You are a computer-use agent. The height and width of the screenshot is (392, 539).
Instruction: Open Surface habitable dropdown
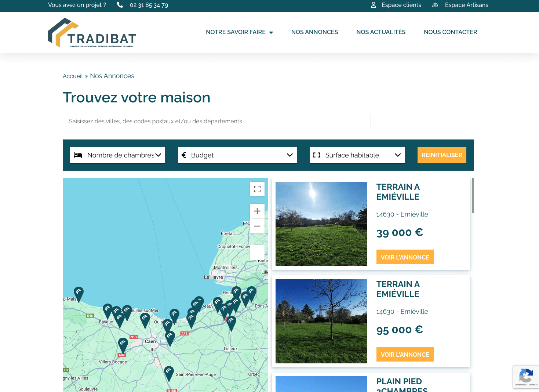click(357, 155)
